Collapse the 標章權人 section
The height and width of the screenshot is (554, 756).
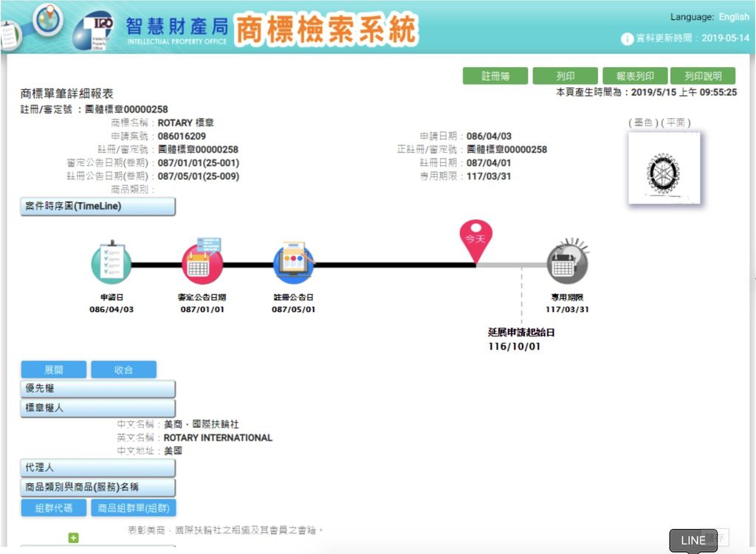tap(98, 408)
